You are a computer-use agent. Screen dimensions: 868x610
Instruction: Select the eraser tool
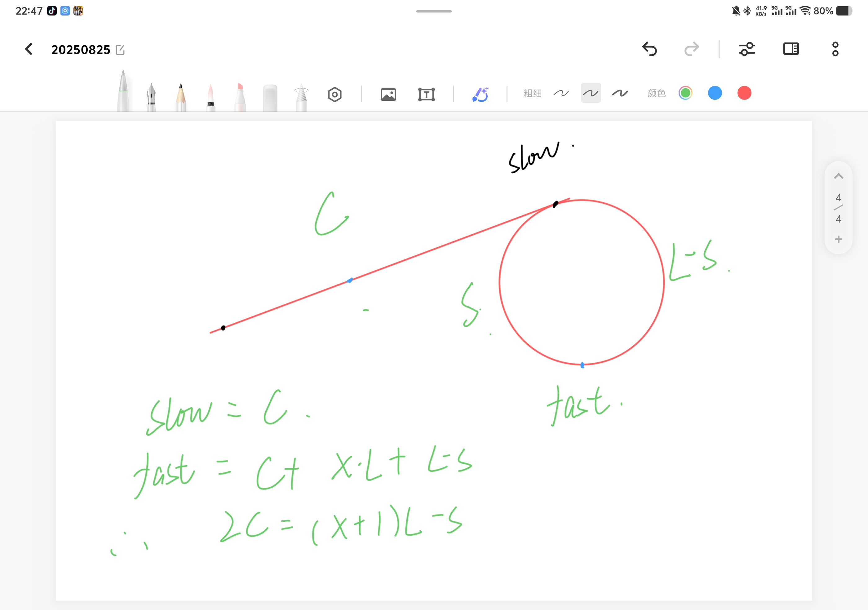pyautogui.click(x=270, y=98)
